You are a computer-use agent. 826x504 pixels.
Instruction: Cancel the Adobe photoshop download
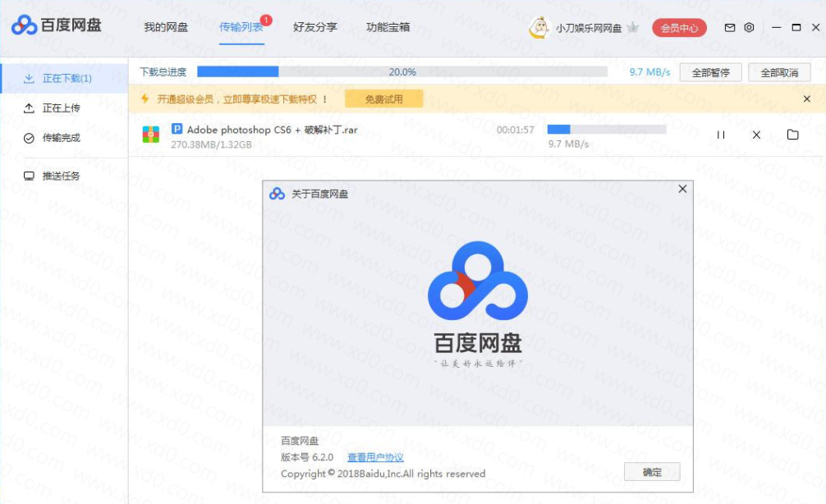(x=756, y=135)
